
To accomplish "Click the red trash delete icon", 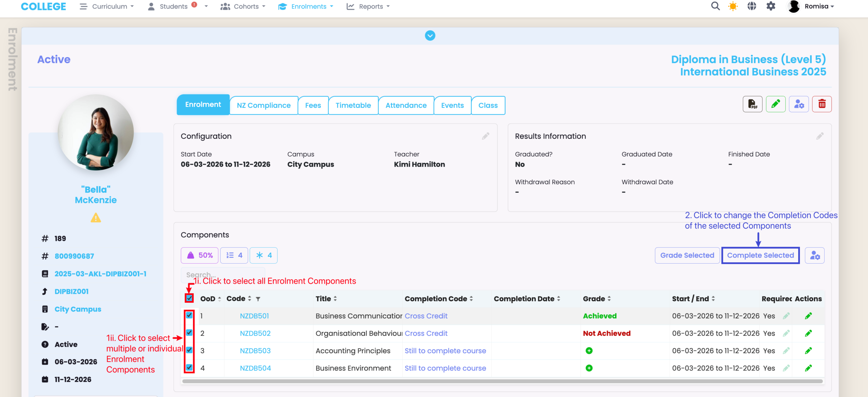I will [x=822, y=104].
